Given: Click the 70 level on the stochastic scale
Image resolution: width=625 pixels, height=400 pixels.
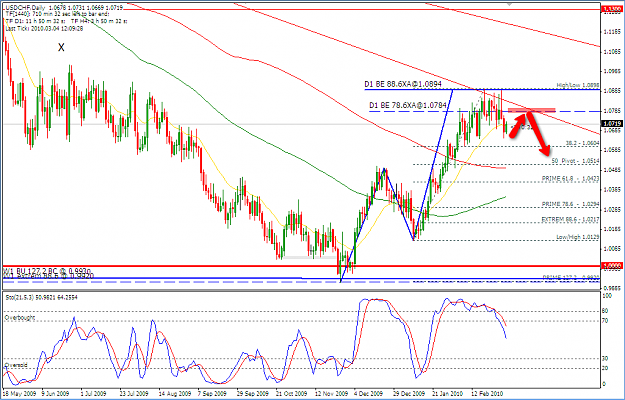Looking at the screenshot, I should 607,320.
